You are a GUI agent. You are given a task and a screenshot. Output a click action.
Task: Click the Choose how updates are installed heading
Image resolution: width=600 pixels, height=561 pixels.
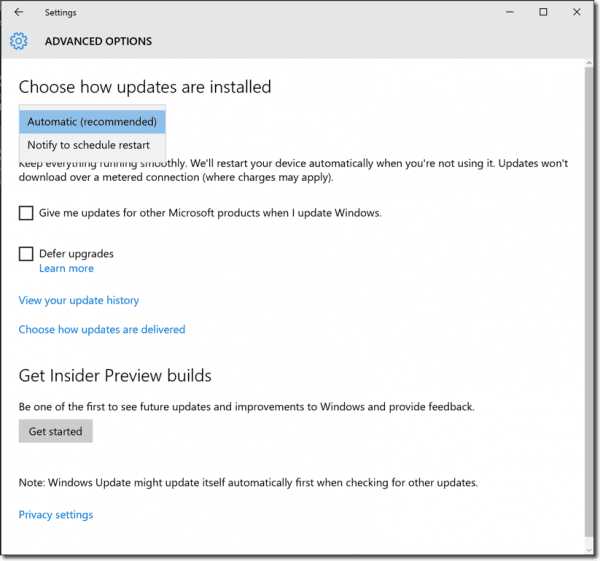pyautogui.click(x=145, y=87)
